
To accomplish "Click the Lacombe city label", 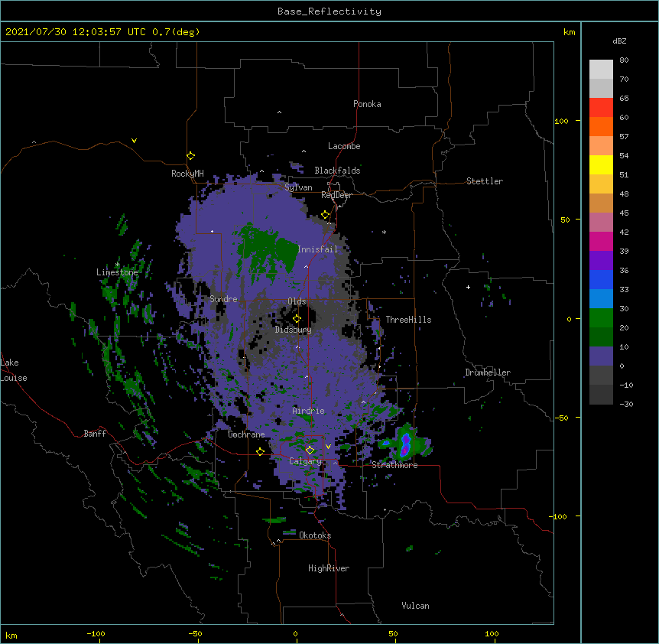I will click(344, 146).
